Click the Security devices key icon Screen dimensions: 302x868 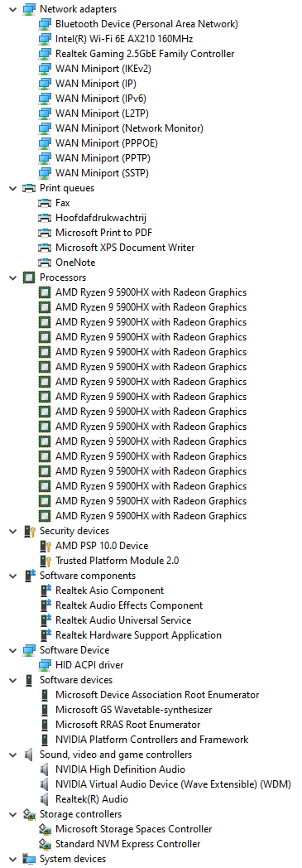pos(29,531)
